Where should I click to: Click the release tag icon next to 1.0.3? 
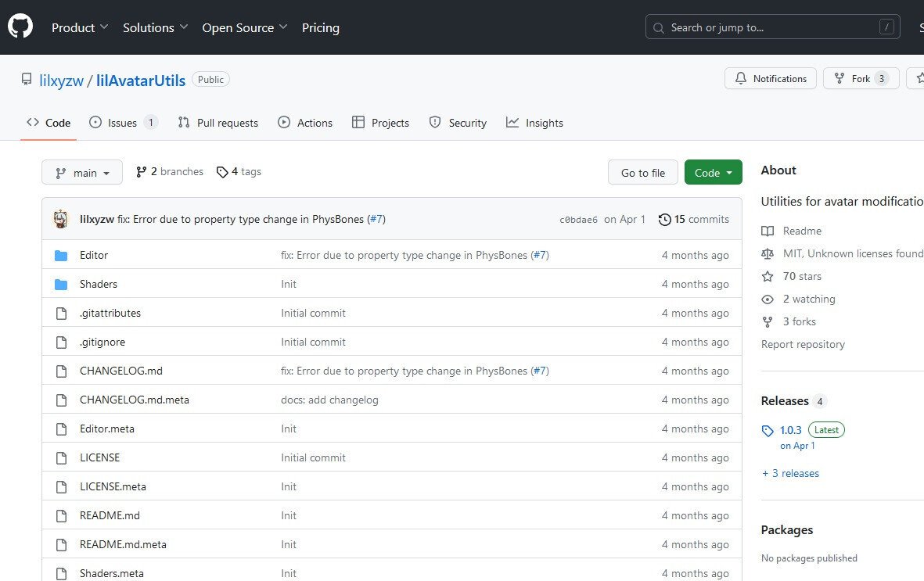[x=768, y=431]
